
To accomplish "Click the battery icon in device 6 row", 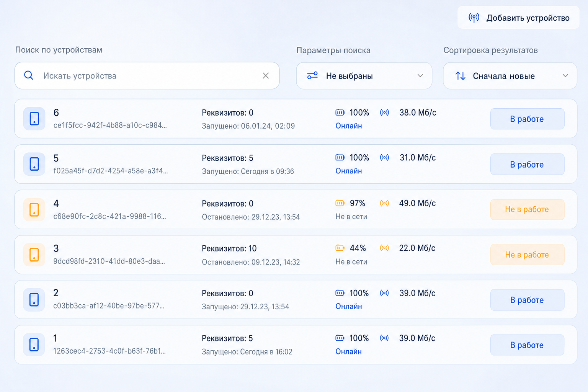I will click(x=340, y=113).
